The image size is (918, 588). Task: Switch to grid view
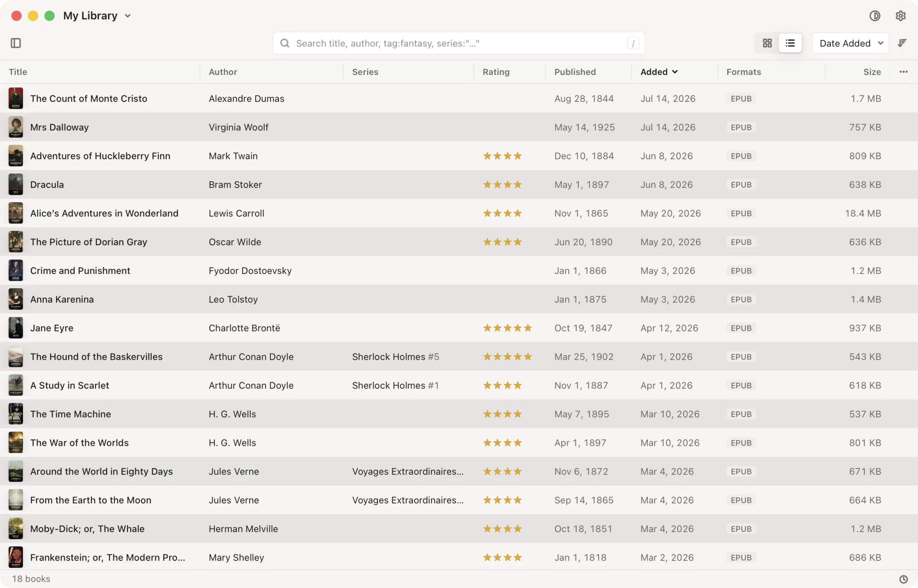pyautogui.click(x=767, y=43)
